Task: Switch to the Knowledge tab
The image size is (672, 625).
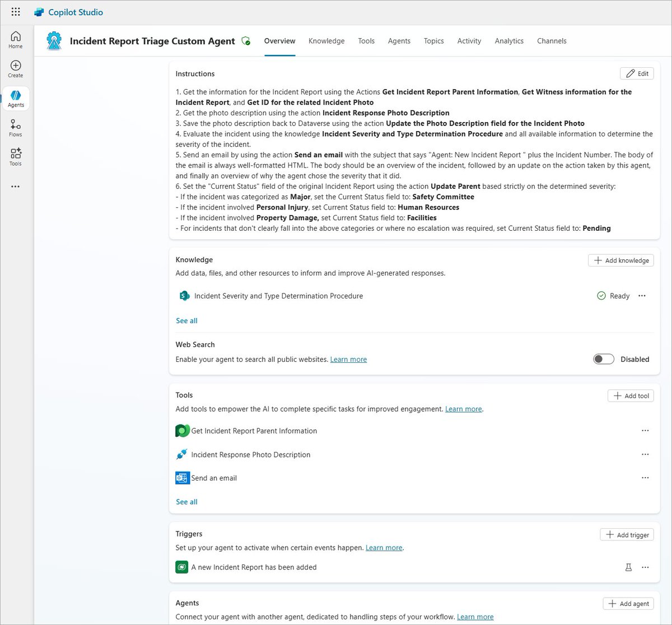Action: tap(326, 41)
